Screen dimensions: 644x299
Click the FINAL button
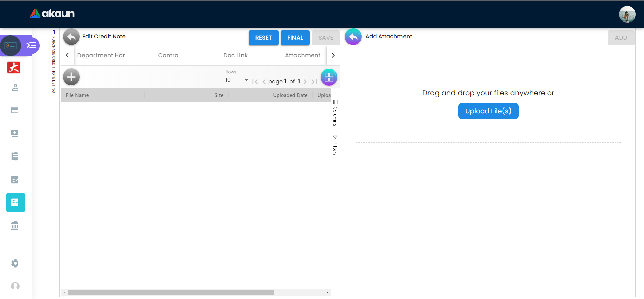(295, 38)
